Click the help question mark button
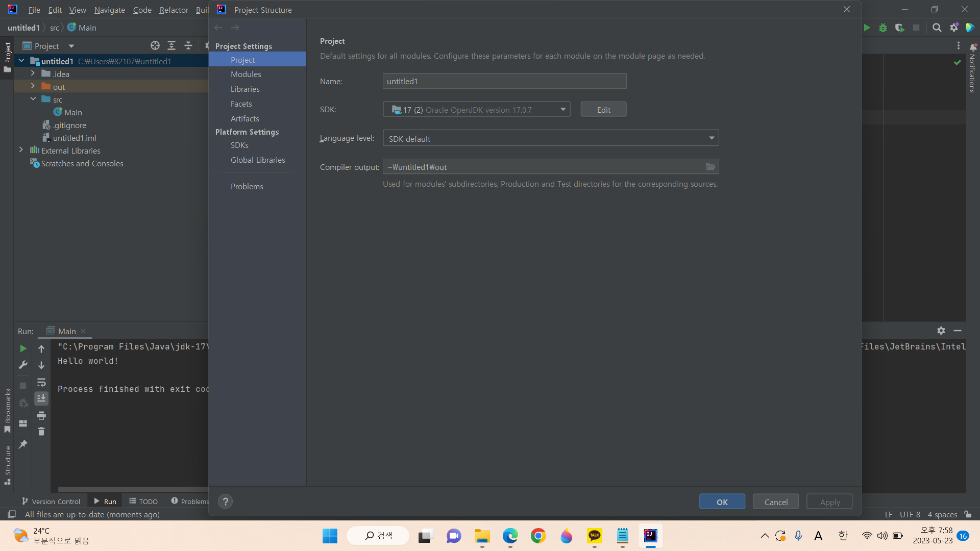The width and height of the screenshot is (980, 551). pos(225,502)
